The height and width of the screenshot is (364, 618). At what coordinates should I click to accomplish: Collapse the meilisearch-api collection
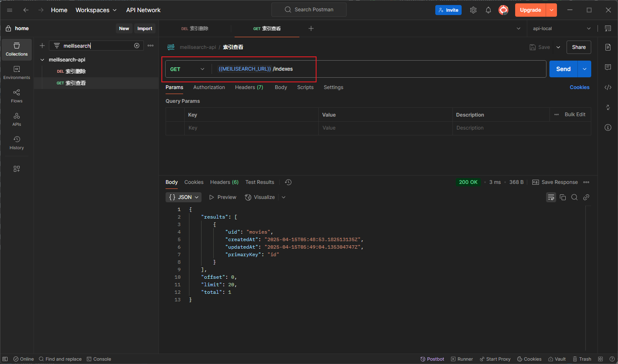click(x=42, y=59)
